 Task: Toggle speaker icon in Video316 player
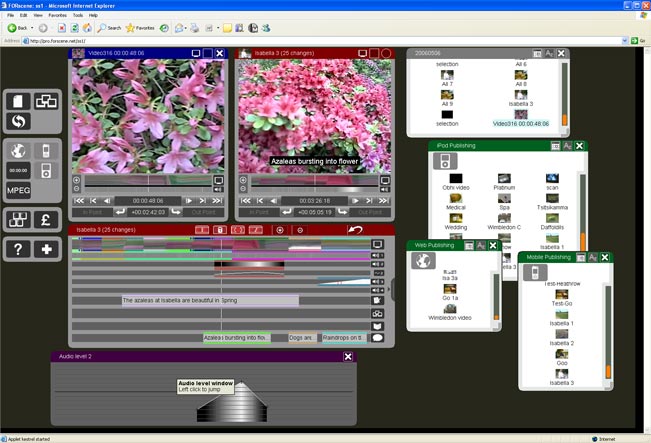point(218,190)
